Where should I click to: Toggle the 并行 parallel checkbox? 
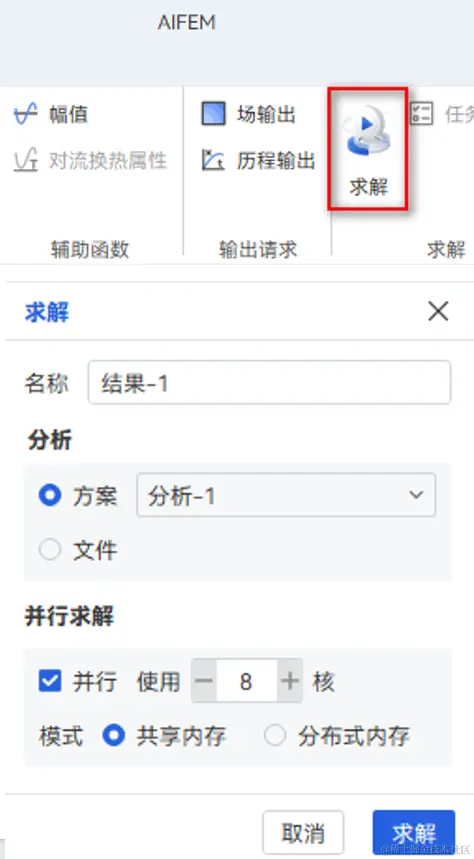pos(50,682)
